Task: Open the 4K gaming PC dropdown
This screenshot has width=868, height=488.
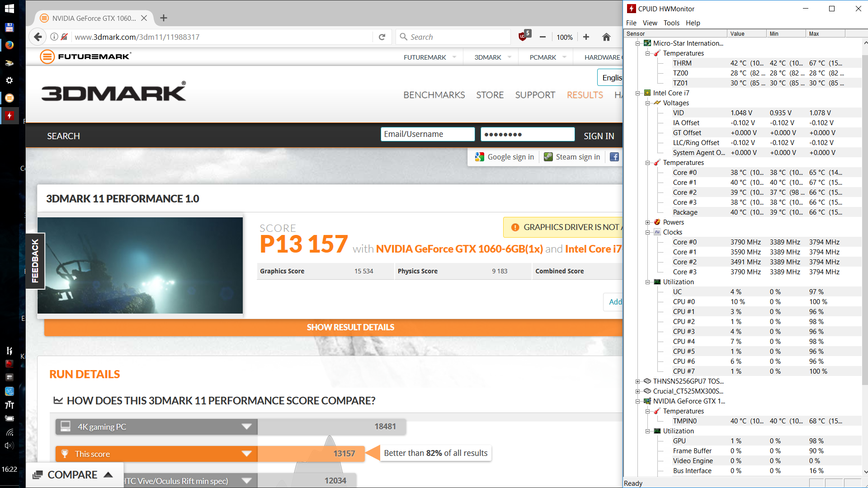Action: click(246, 427)
